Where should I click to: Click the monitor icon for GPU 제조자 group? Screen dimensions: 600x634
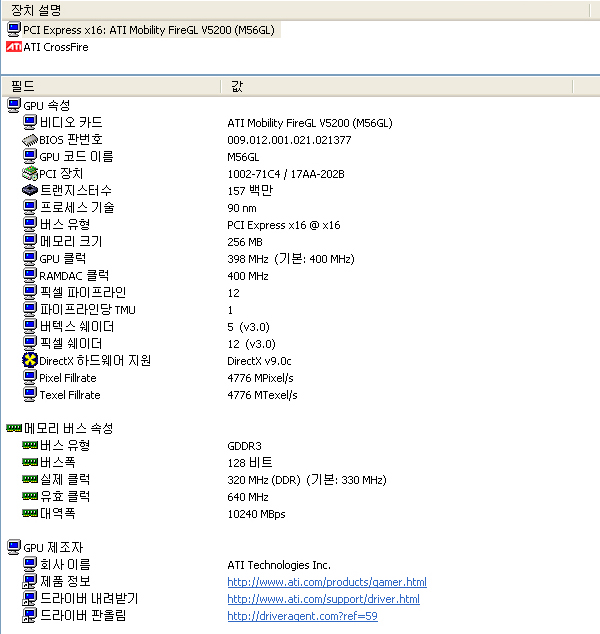click(x=14, y=547)
